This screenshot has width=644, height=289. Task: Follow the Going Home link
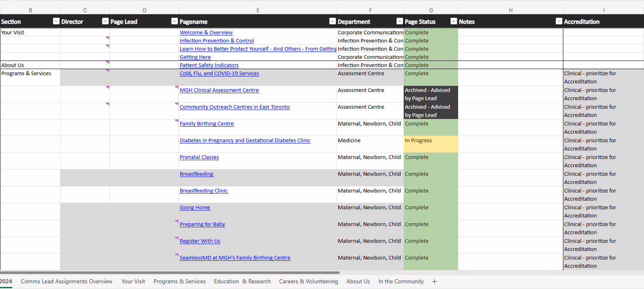tap(194, 207)
